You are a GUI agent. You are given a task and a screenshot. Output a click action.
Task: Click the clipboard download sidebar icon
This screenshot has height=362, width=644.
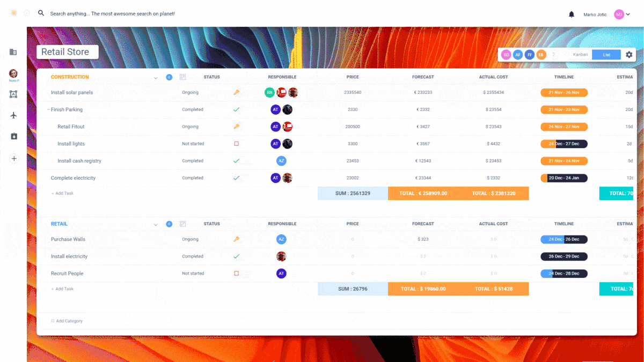click(x=14, y=136)
